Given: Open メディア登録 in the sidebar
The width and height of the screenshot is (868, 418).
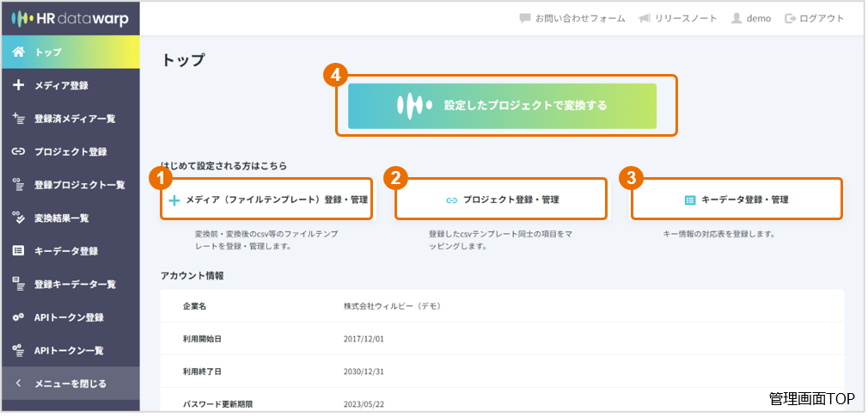Looking at the screenshot, I should click(x=70, y=85).
